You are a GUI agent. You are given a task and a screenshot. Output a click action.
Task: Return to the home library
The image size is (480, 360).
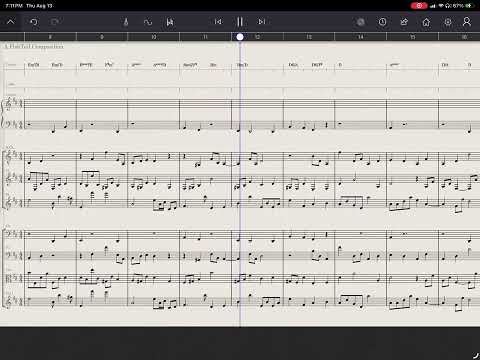[426, 22]
